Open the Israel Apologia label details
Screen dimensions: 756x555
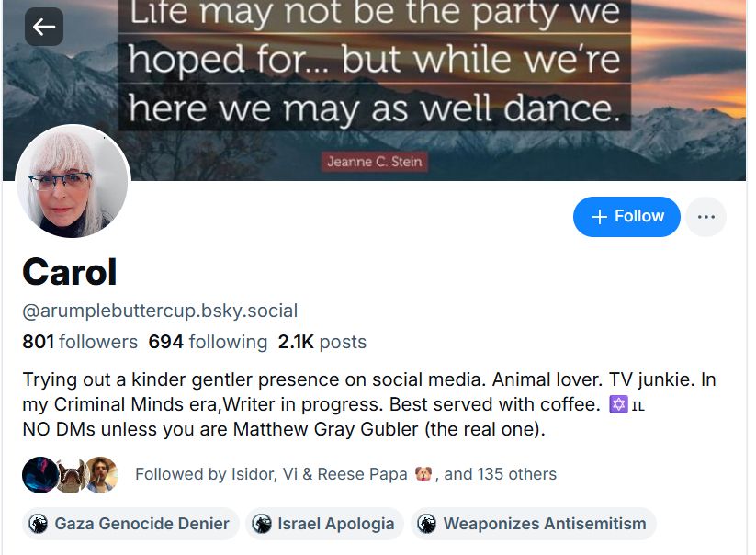click(x=334, y=524)
